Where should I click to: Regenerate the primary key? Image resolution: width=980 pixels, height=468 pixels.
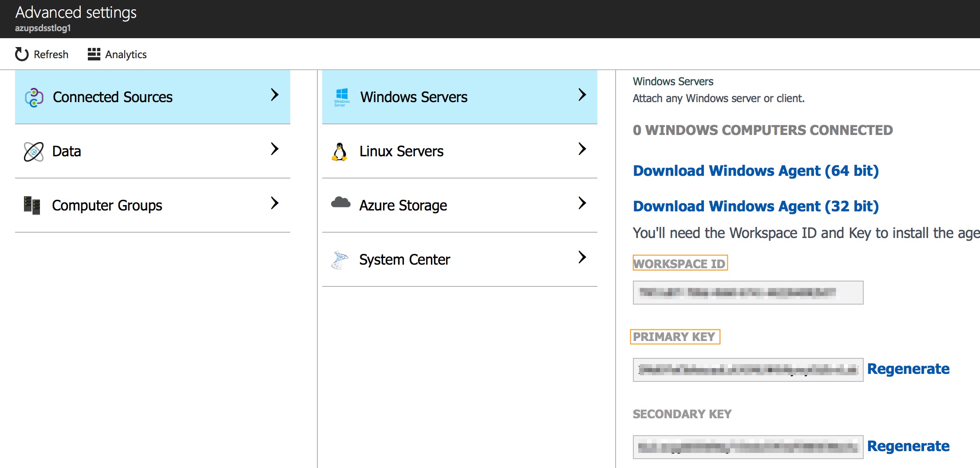click(x=908, y=369)
